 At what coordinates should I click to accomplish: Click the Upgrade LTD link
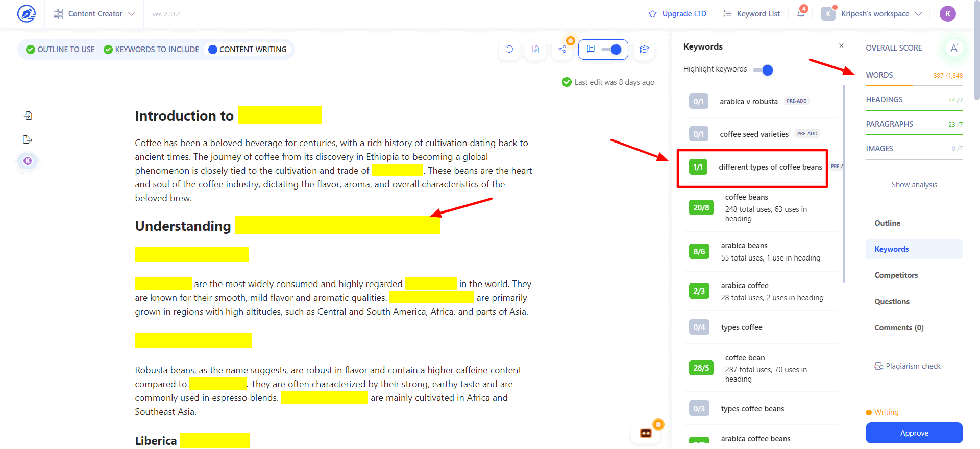click(x=677, y=14)
